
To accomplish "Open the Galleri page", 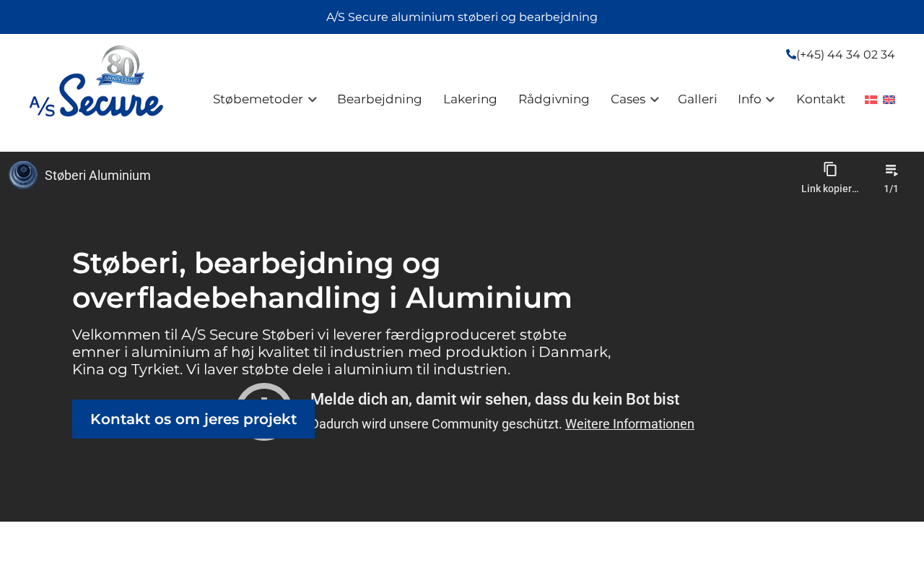I will [697, 99].
